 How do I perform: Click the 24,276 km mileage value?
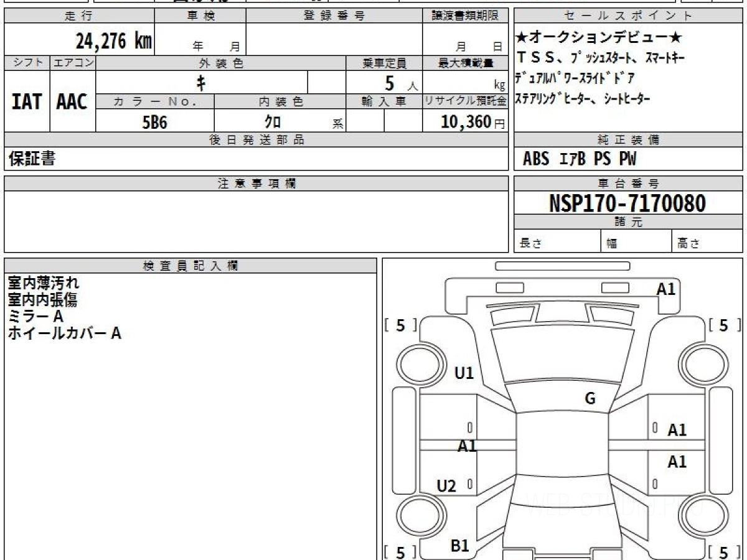(114, 42)
